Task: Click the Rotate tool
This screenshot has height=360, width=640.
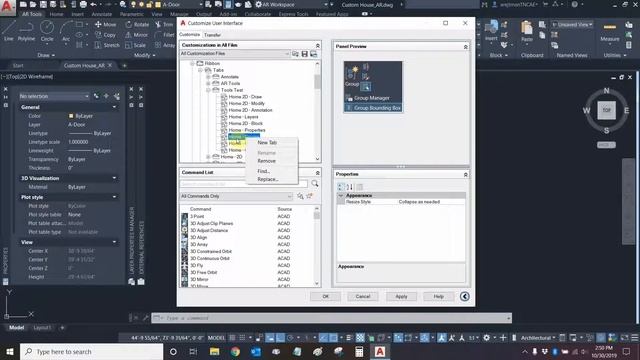Action: pos(137,24)
